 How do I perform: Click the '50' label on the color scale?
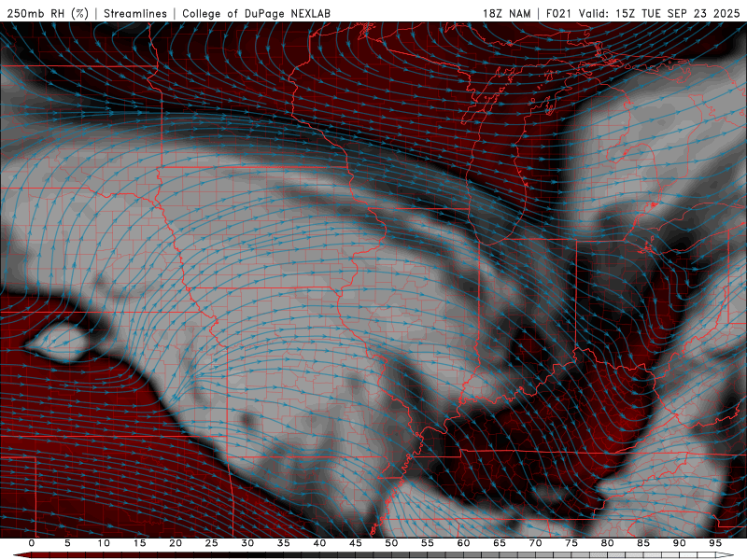point(391,543)
